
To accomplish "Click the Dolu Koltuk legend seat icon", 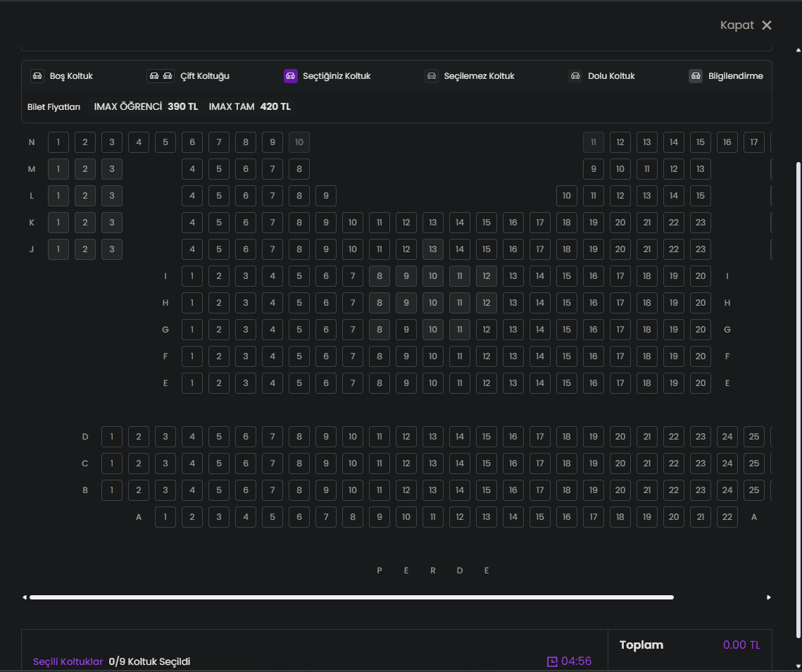I will (x=575, y=76).
